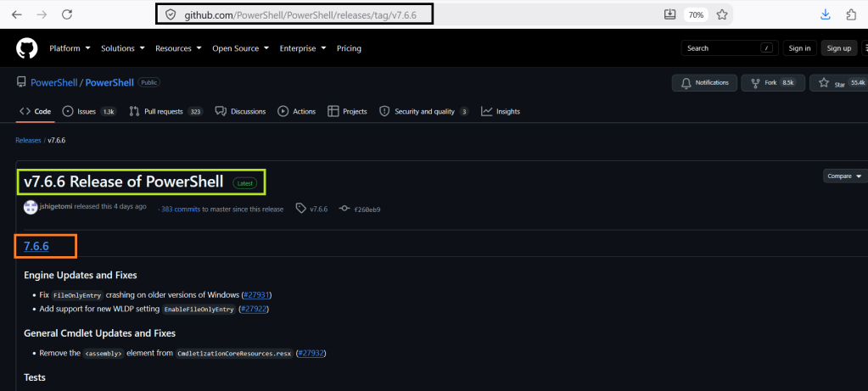Click the 'v7.6.6 Release of PowerShell' title
The image size is (868, 391).
point(123,182)
